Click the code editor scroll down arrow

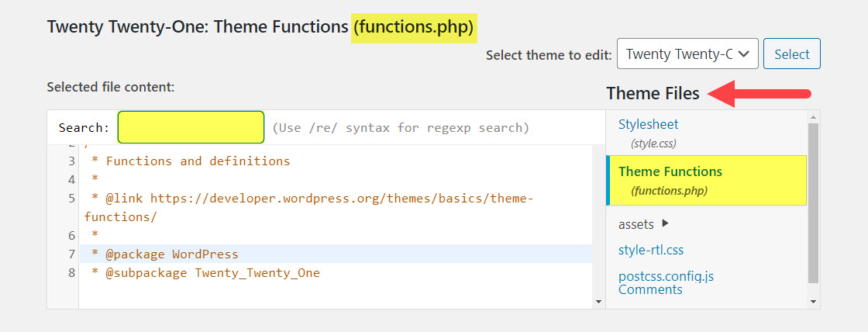click(598, 301)
